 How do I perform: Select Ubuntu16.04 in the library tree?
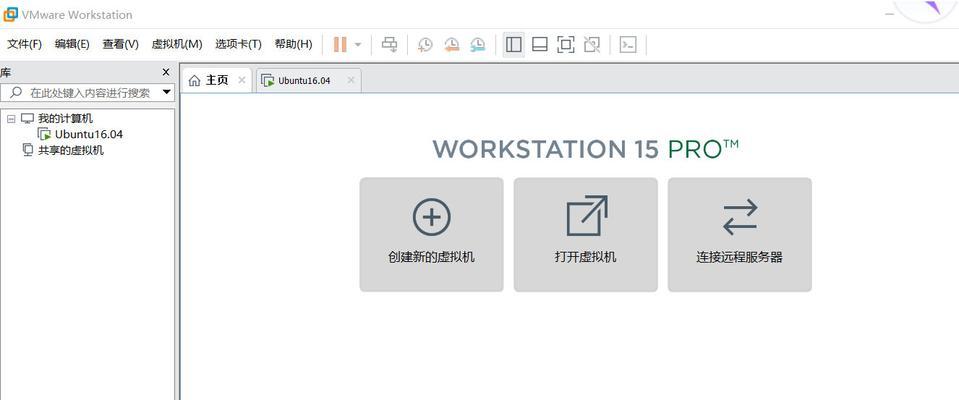coord(89,135)
